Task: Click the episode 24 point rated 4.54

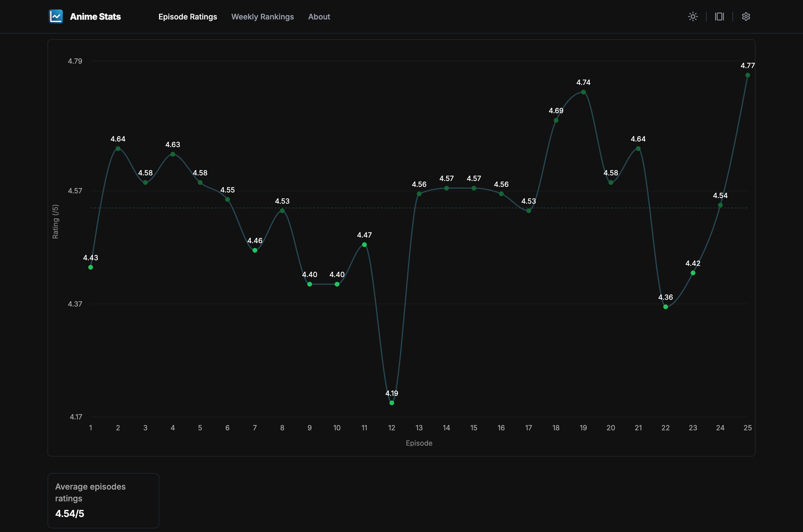Action: pyautogui.click(x=720, y=205)
